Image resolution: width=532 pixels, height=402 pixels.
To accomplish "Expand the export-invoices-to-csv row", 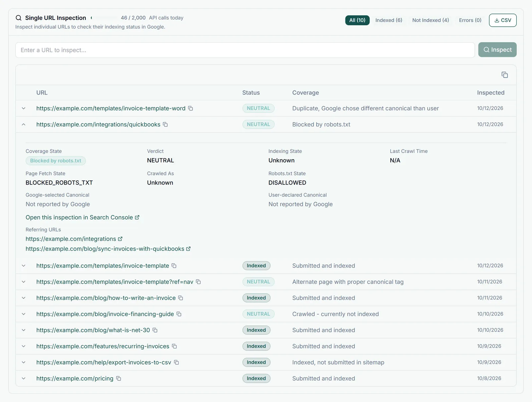I will point(24,362).
